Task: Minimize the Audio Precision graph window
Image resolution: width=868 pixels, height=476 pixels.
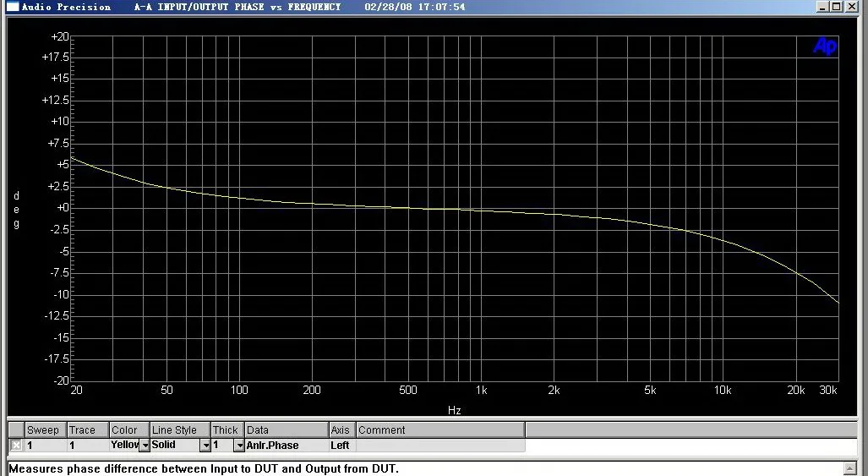Action: pos(822,7)
